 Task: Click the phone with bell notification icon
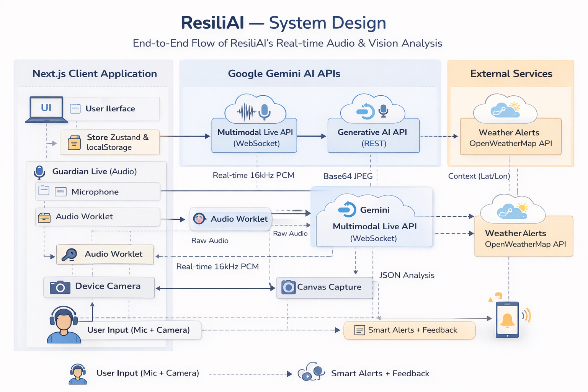pos(508,320)
